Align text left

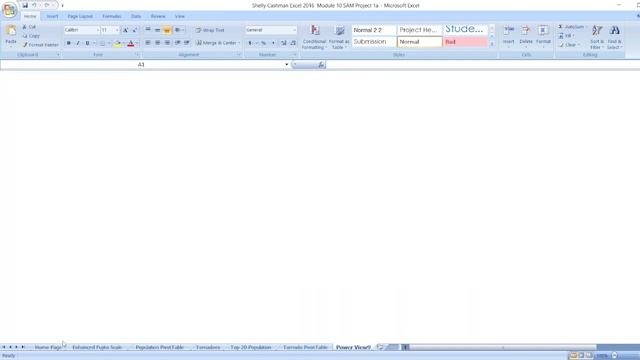(148, 43)
